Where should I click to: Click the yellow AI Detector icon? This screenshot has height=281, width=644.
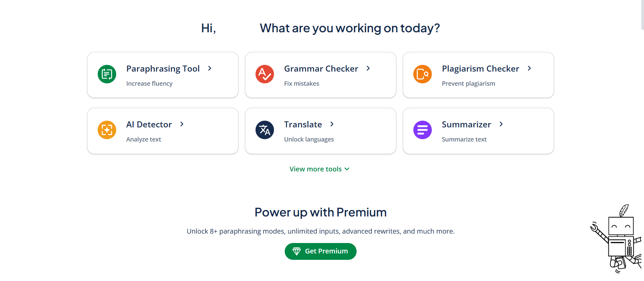(107, 130)
